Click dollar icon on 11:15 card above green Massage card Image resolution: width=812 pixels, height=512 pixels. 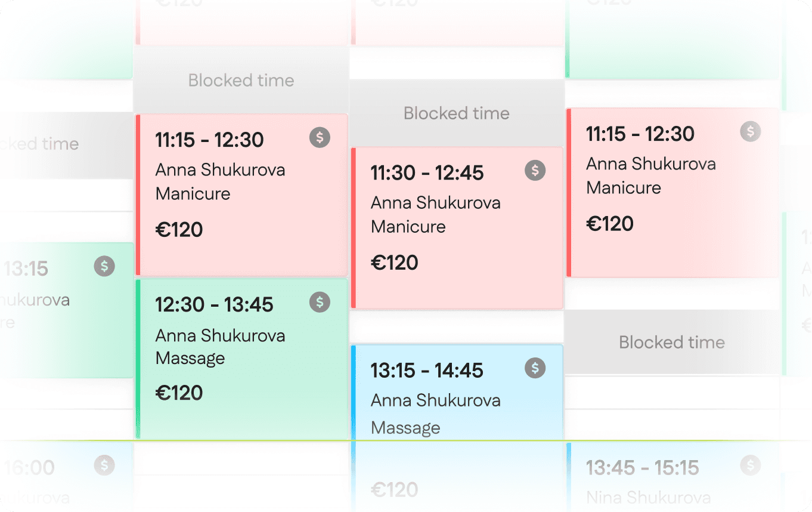pyautogui.click(x=320, y=138)
